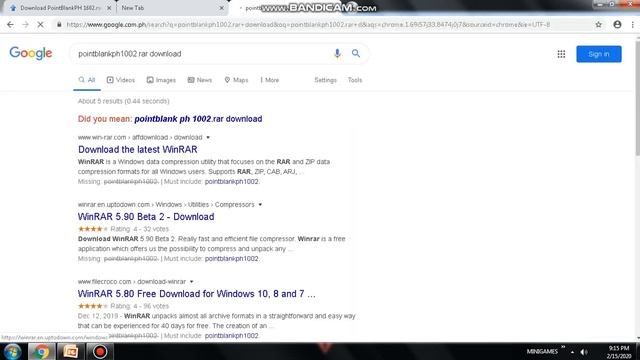Screen dimensions: 640x360
Task: Click the 'pointblank ph 1002.rar download' suggestion
Action: pyautogui.click(x=198, y=119)
